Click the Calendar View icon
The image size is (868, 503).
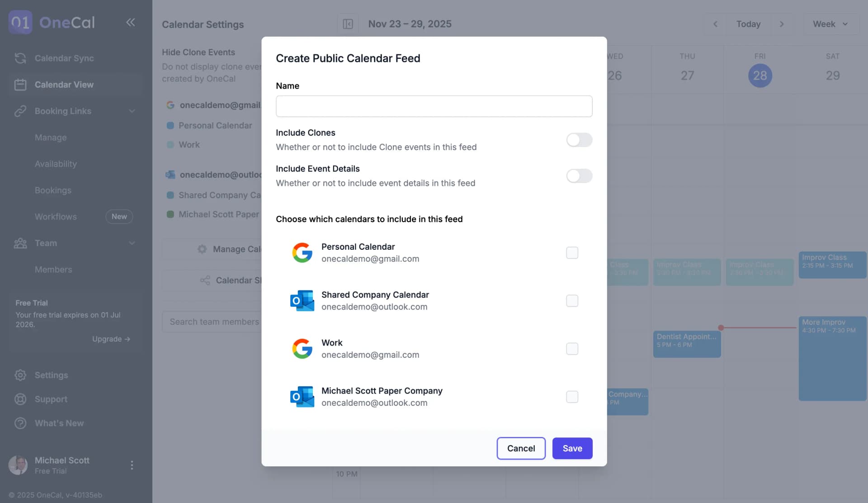(20, 85)
